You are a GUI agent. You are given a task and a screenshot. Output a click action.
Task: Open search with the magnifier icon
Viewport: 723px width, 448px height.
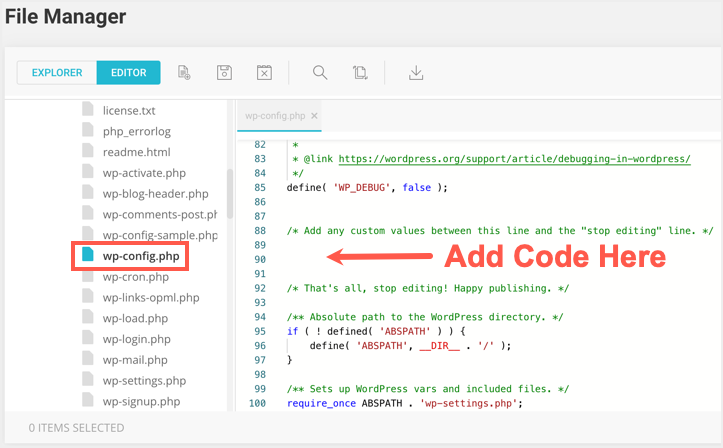[x=320, y=72]
